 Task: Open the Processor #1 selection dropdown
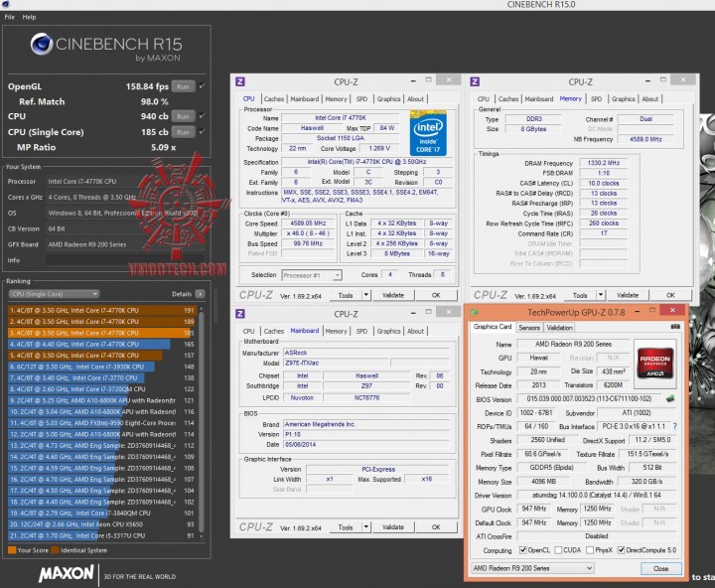(312, 275)
